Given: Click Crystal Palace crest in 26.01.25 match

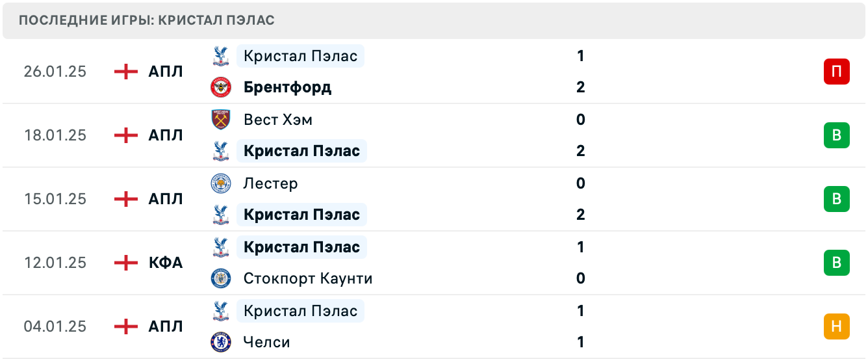Looking at the screenshot, I should pos(221,56).
